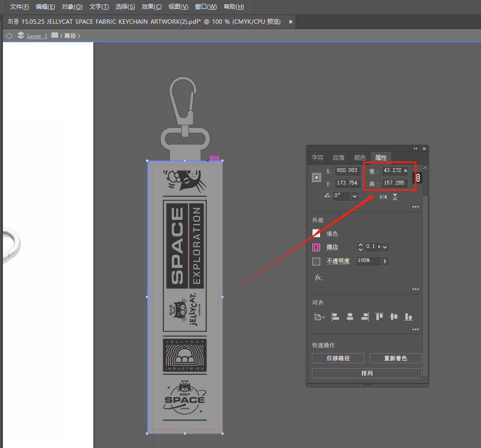Click the vertical align top icon
Viewport: 481px width, 448px height.
click(x=379, y=316)
